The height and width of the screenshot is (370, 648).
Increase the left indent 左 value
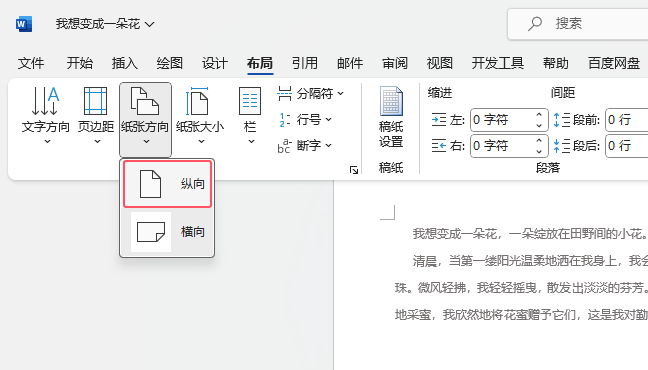click(x=539, y=115)
